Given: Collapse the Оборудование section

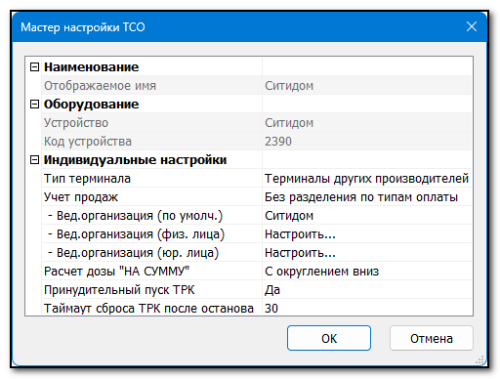Looking at the screenshot, I should (34, 104).
